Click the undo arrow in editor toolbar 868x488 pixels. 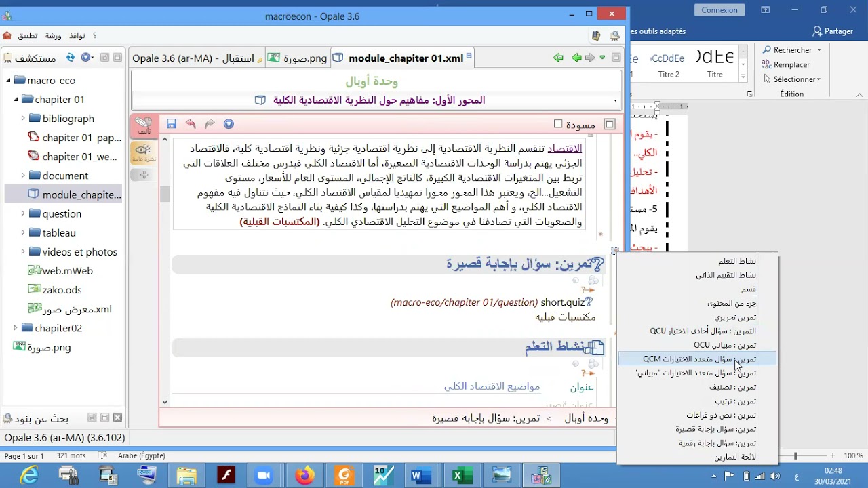191,124
